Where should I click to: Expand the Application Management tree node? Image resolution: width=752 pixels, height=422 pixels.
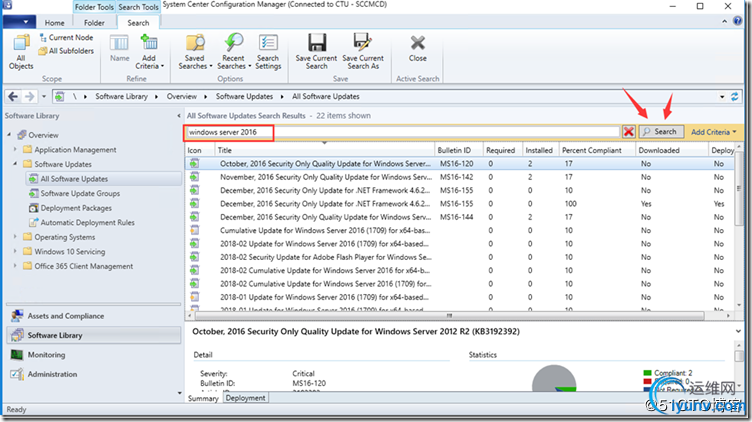(x=16, y=150)
